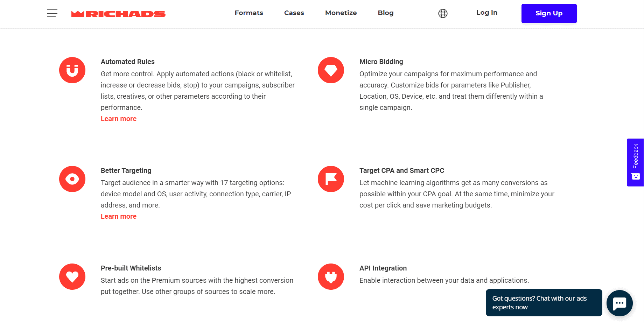Open the hamburger menu icon
The height and width of the screenshot is (323, 644).
pyautogui.click(x=52, y=13)
